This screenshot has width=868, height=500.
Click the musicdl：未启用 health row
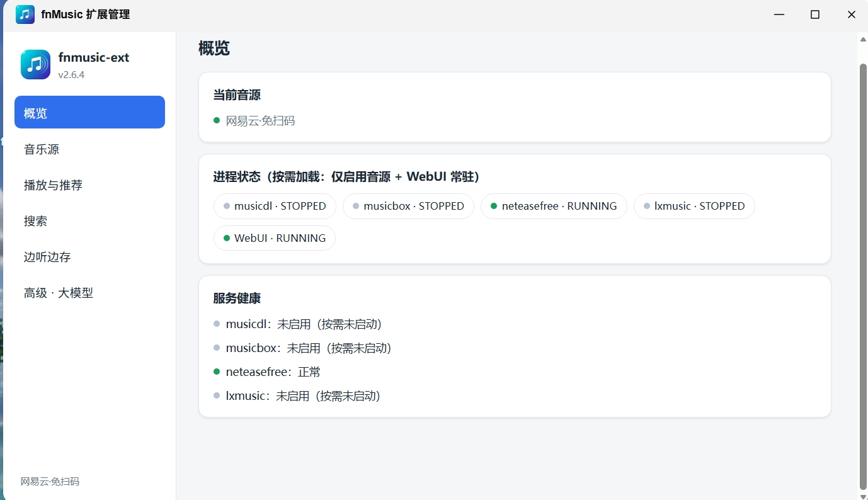[298, 324]
